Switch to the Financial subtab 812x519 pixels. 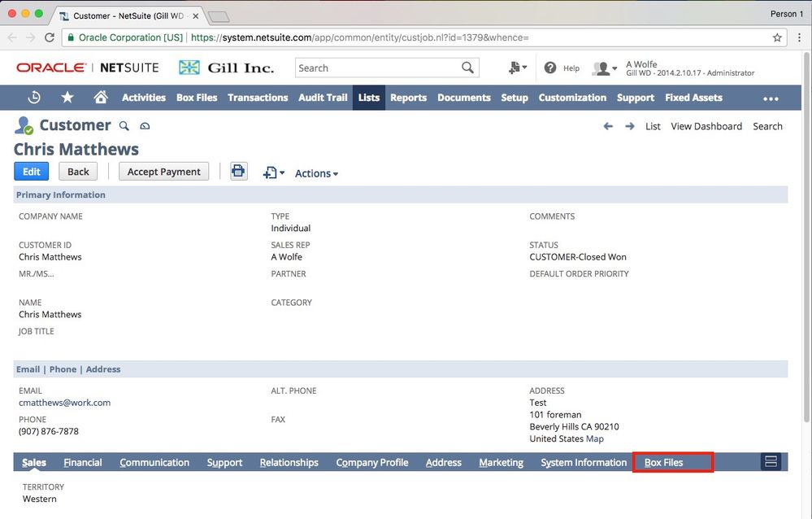click(83, 463)
